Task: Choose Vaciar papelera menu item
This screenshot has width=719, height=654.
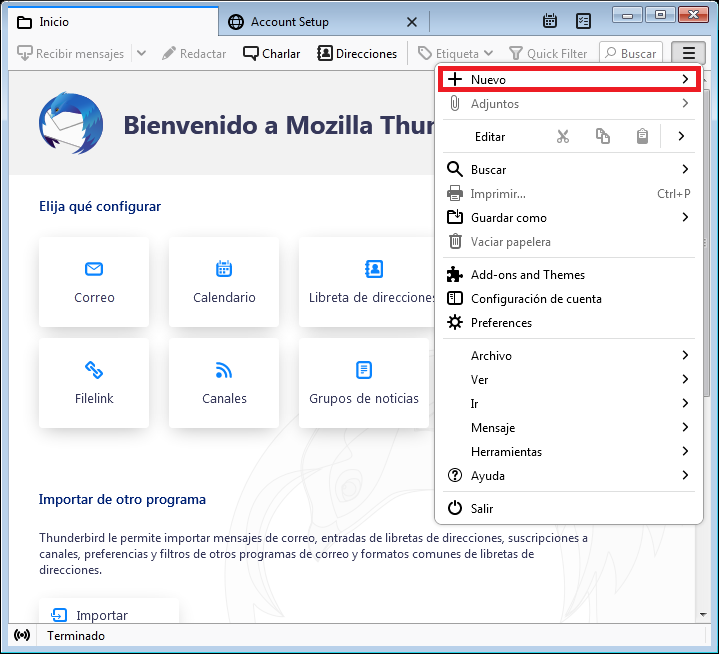Action: [x=569, y=241]
